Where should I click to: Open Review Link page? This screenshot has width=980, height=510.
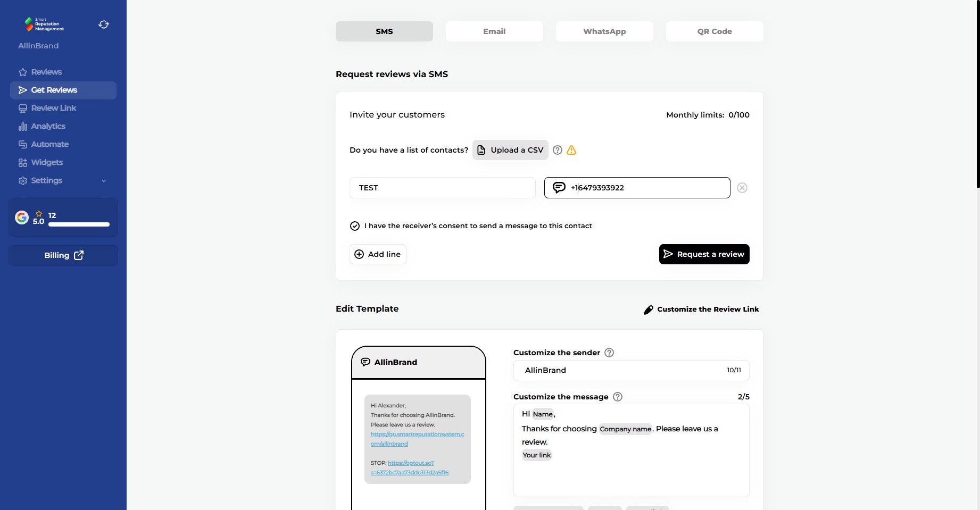point(63,108)
